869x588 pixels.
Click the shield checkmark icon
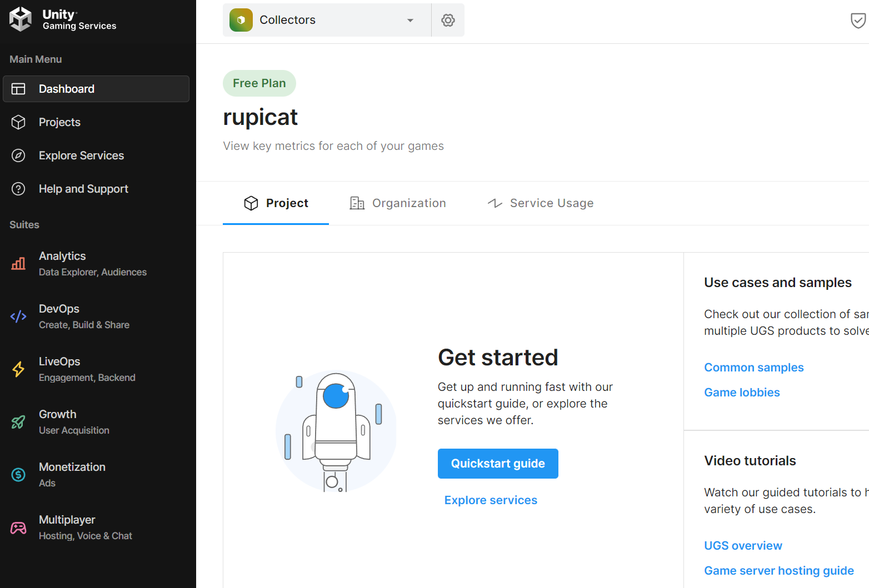coord(858,21)
